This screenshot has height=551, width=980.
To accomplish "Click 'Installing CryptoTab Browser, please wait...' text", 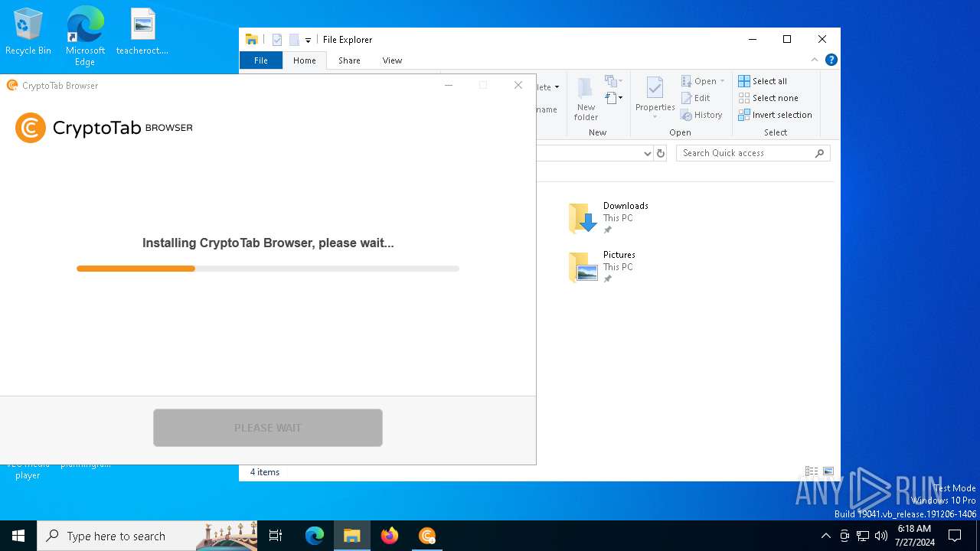I will [x=268, y=243].
